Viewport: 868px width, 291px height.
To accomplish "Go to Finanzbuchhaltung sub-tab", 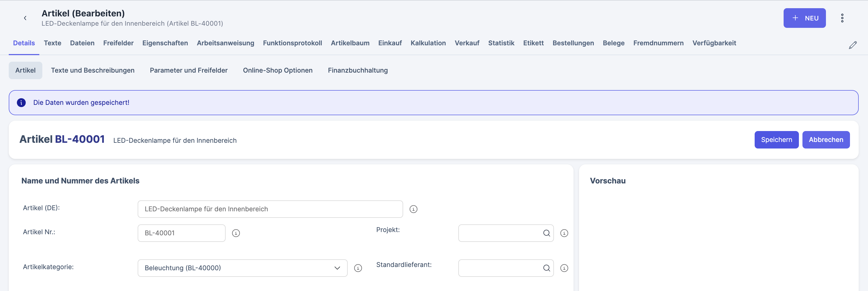I will 358,70.
